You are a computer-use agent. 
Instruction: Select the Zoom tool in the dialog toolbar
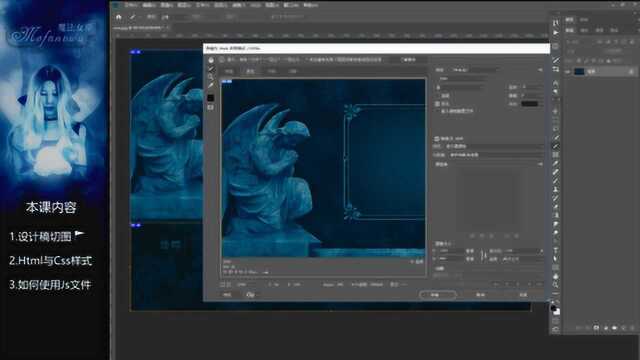[211, 77]
